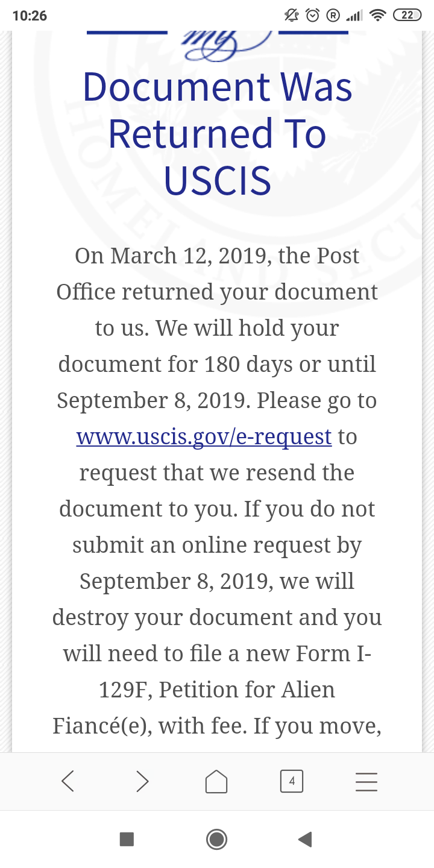Tap the muted notifications bell icon

(292, 16)
